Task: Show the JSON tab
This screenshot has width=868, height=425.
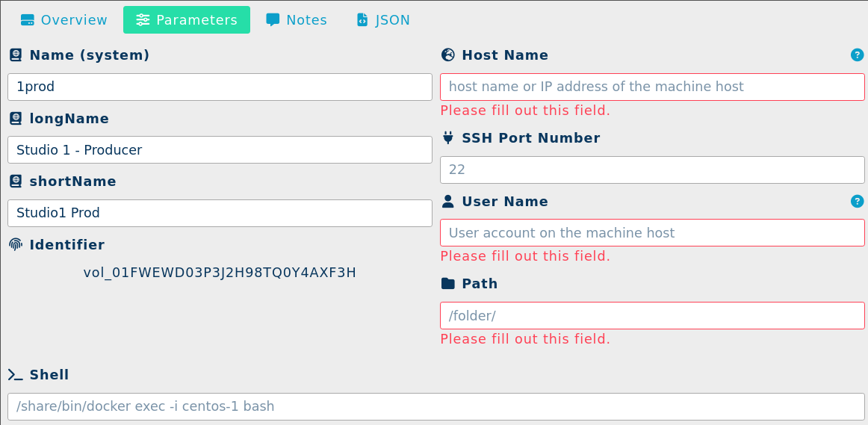Action: [382, 20]
